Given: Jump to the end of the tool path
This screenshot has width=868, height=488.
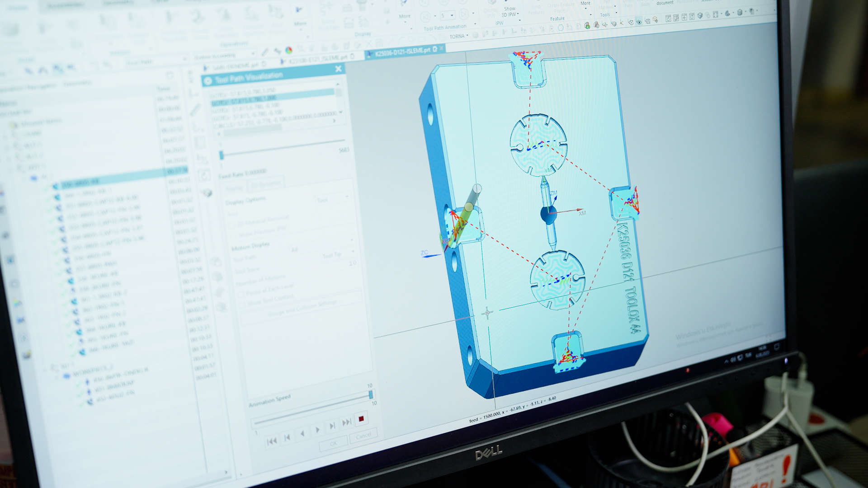Looking at the screenshot, I should tap(347, 422).
